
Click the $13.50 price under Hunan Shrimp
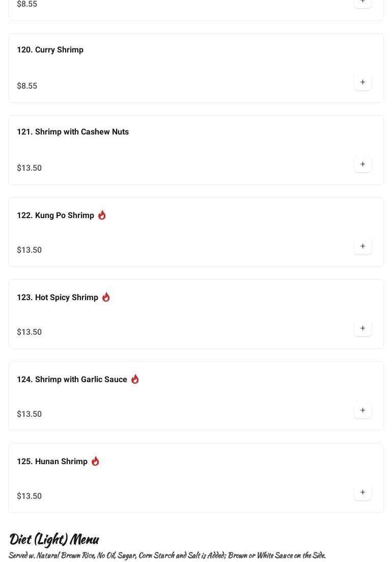pos(30,496)
